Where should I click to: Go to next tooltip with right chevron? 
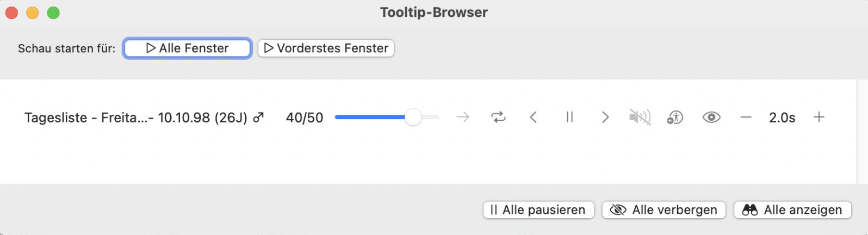click(x=605, y=117)
